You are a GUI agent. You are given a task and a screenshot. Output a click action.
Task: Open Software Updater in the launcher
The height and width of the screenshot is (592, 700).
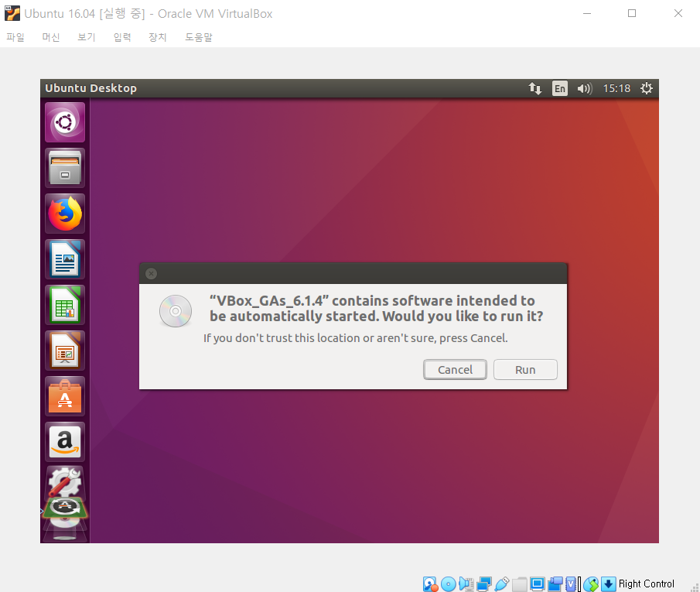click(x=65, y=508)
